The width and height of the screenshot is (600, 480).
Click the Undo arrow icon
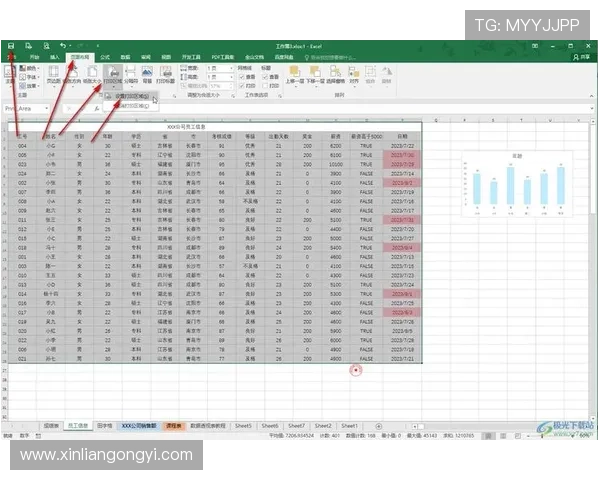[62, 46]
